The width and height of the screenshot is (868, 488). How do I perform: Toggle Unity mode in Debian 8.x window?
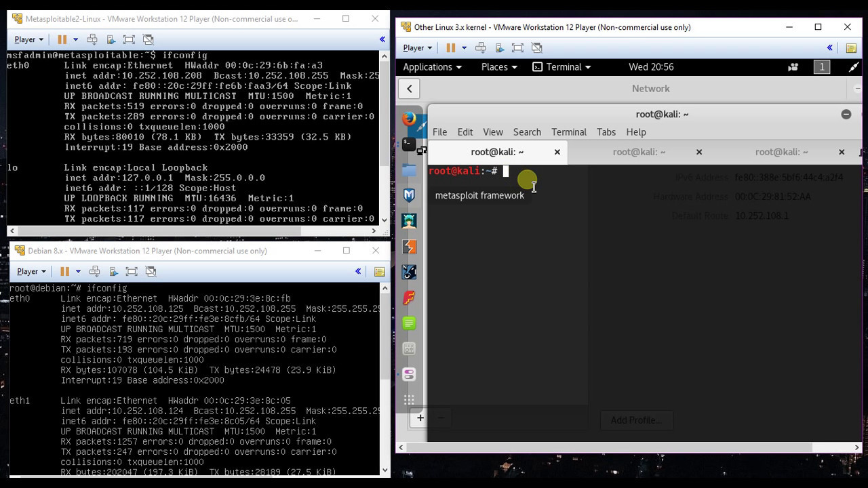point(151,271)
